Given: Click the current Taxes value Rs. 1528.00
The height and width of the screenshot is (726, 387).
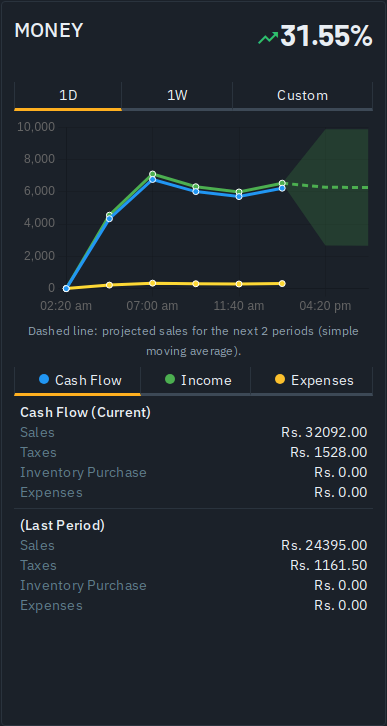Looking at the screenshot, I should 329,452.
